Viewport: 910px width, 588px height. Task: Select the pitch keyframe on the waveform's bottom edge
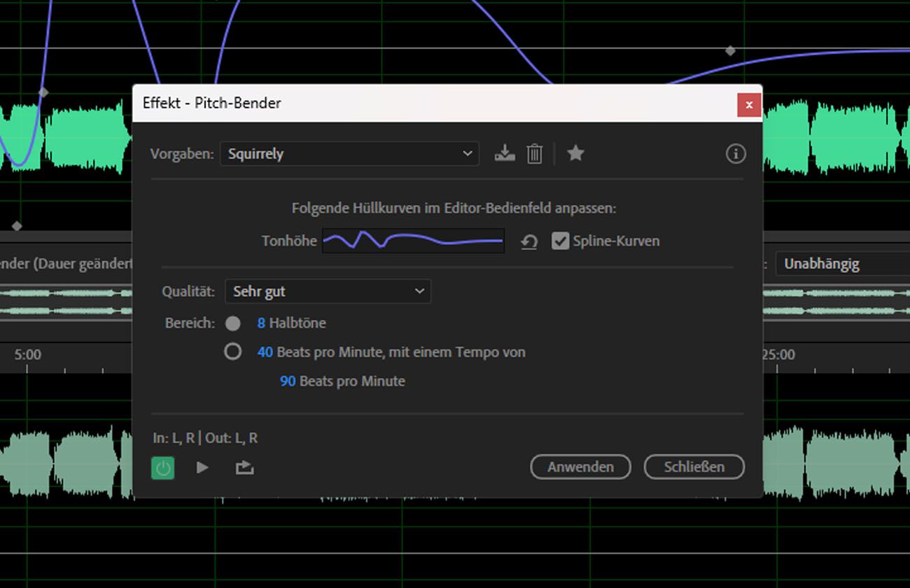pyautogui.click(x=17, y=226)
